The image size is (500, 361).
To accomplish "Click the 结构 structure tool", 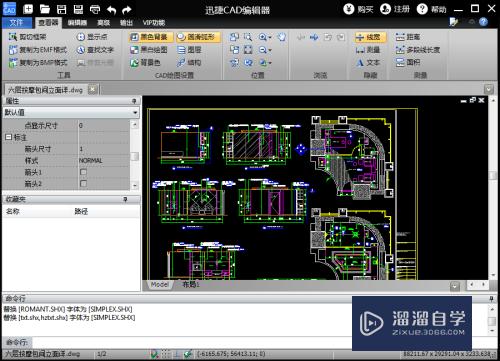I will click(x=189, y=63).
